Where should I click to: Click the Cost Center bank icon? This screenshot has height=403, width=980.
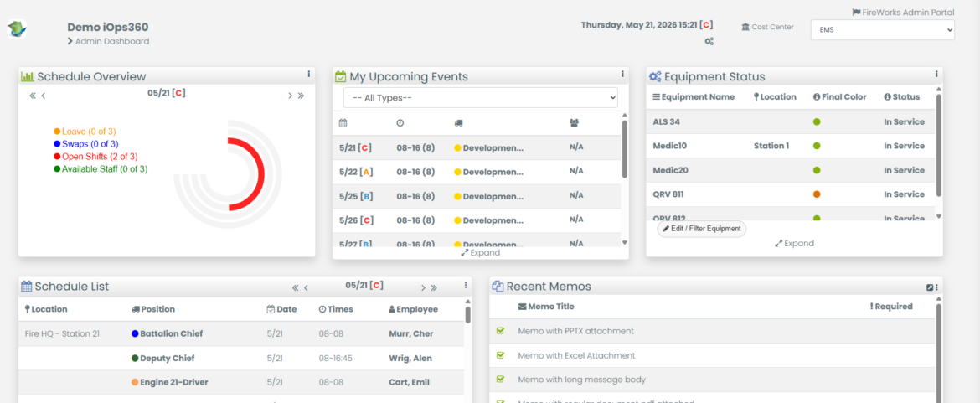(x=745, y=27)
